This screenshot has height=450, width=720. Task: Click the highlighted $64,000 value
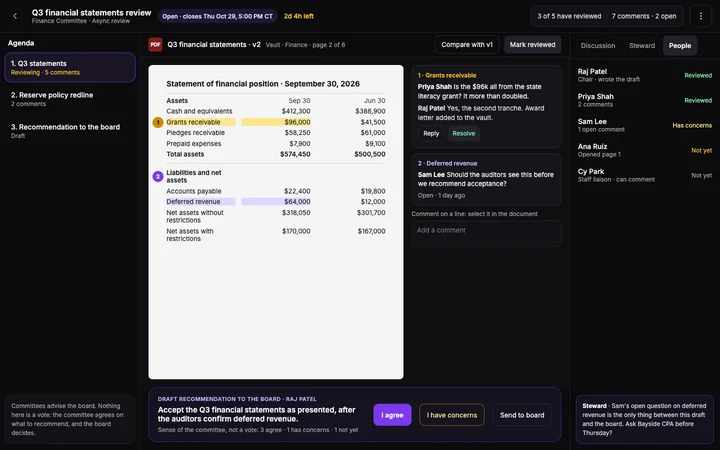276,202
